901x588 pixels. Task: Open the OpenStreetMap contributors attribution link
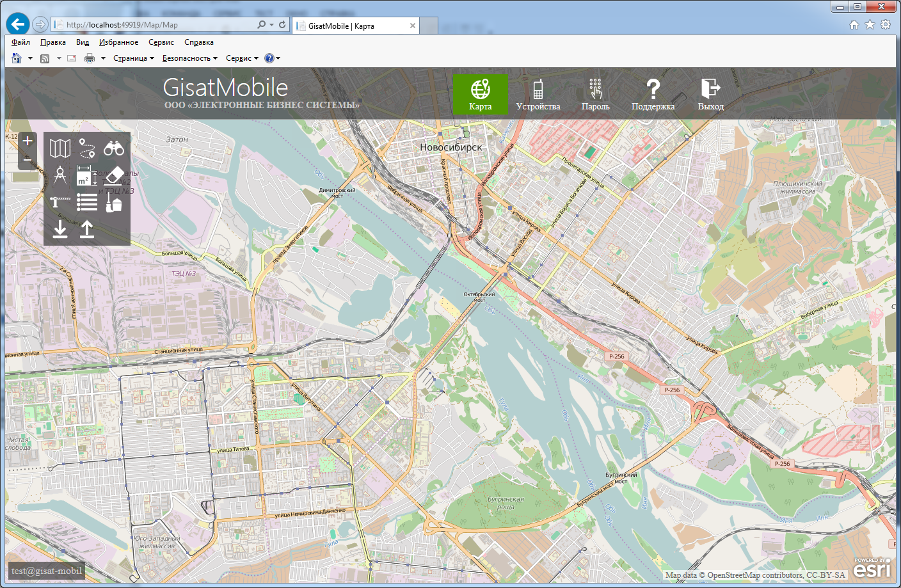pyautogui.click(x=755, y=575)
